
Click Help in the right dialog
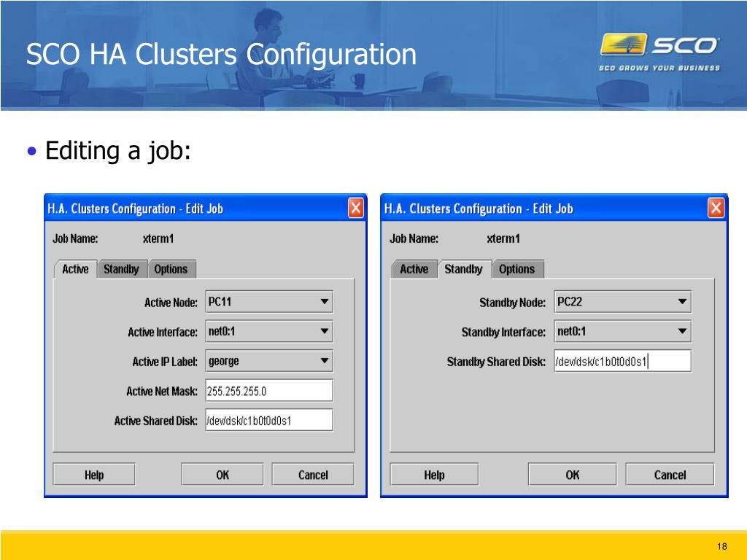[434, 474]
